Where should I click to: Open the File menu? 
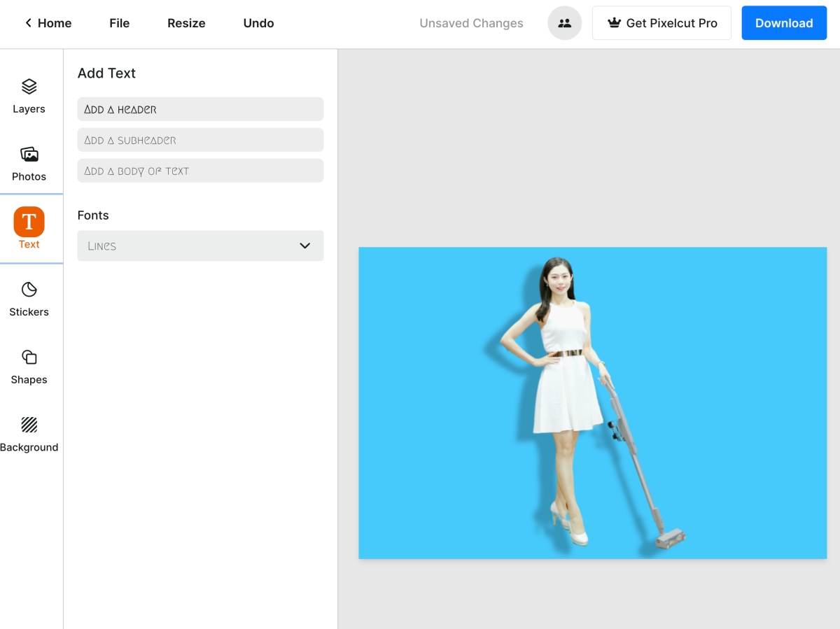[119, 23]
